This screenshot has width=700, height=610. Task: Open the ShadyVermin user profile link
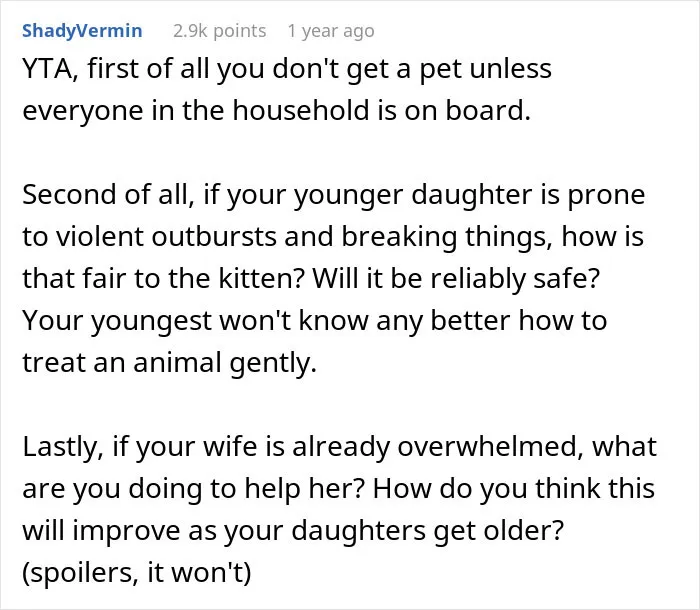pyautogui.click(x=82, y=31)
